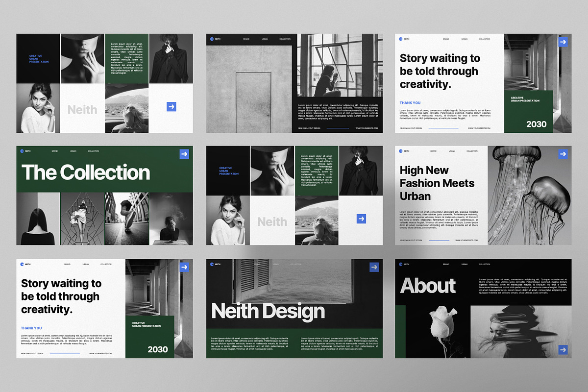Click the Neith logo on the About slide

coord(401,264)
